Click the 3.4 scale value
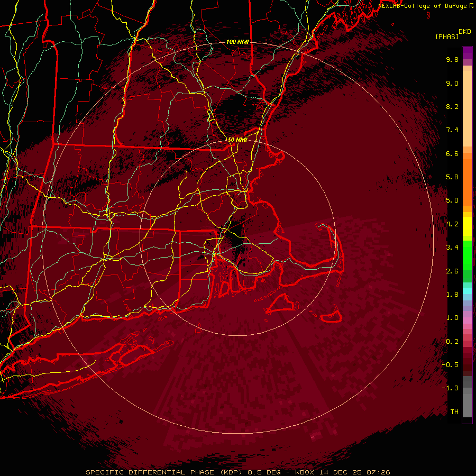This screenshot has height=476, width=476. pos(452,248)
